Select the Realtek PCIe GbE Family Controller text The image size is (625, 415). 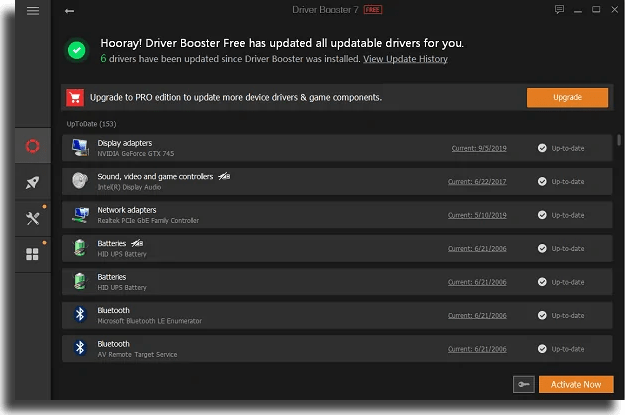click(x=148, y=220)
